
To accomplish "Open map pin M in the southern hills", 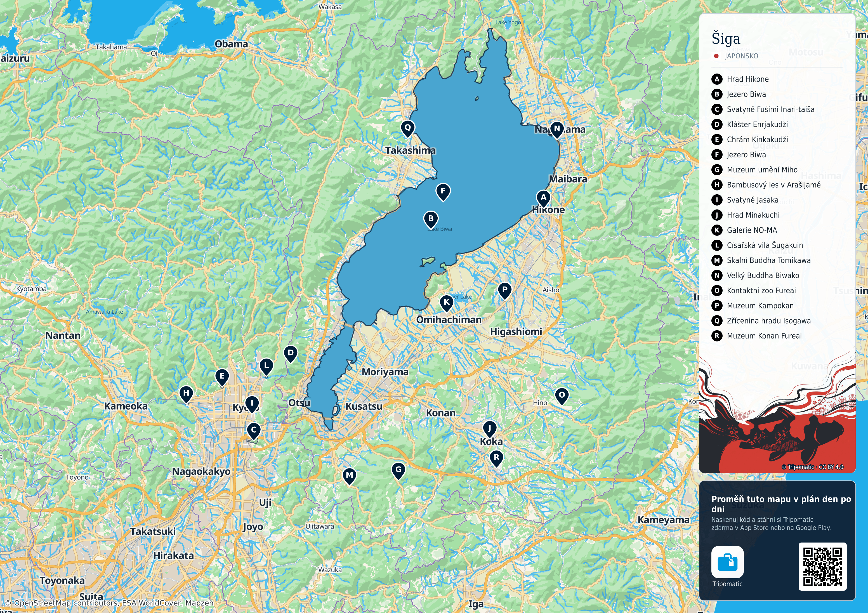I will [x=350, y=477].
